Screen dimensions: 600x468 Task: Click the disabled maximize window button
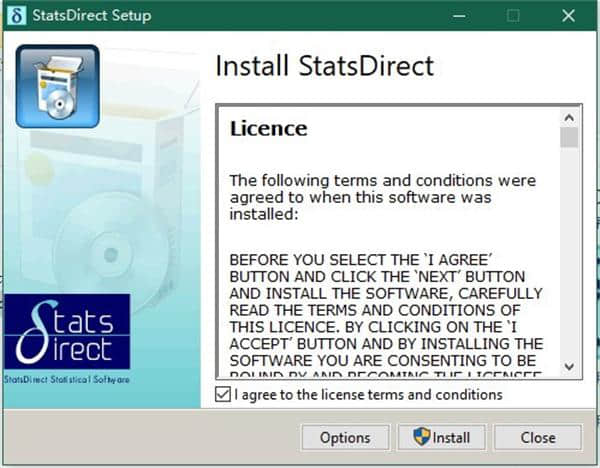click(x=513, y=15)
